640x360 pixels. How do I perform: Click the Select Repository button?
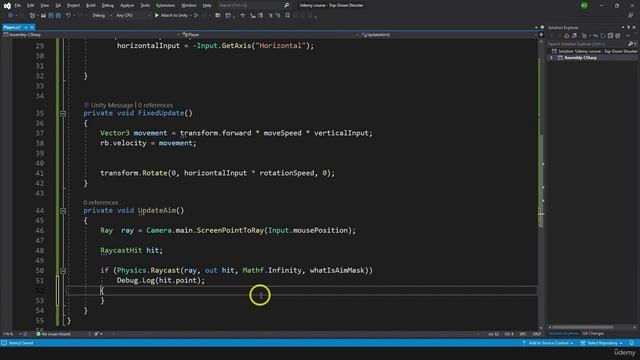coord(602,343)
